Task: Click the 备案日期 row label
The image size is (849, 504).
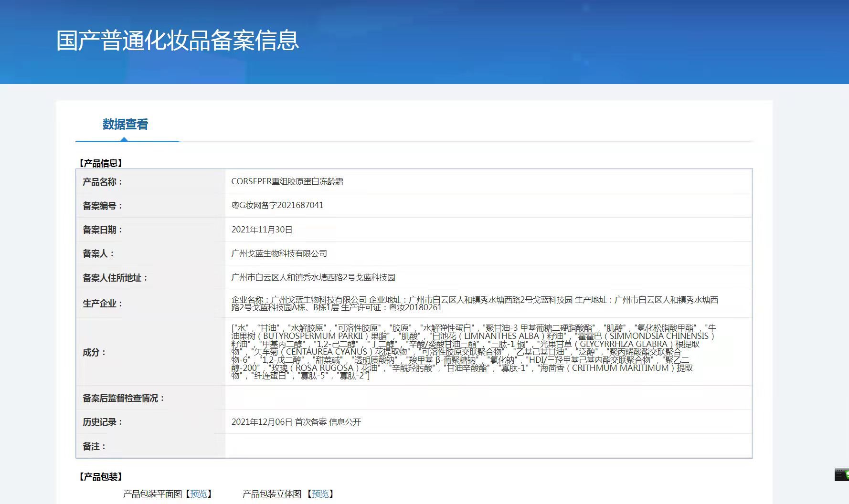Action: click(x=103, y=230)
